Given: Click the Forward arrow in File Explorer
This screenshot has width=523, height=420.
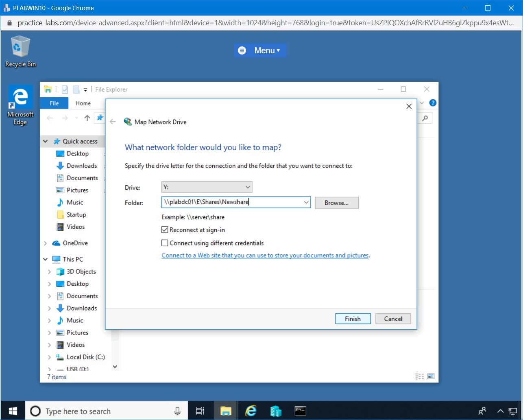Looking at the screenshot, I should [65, 118].
